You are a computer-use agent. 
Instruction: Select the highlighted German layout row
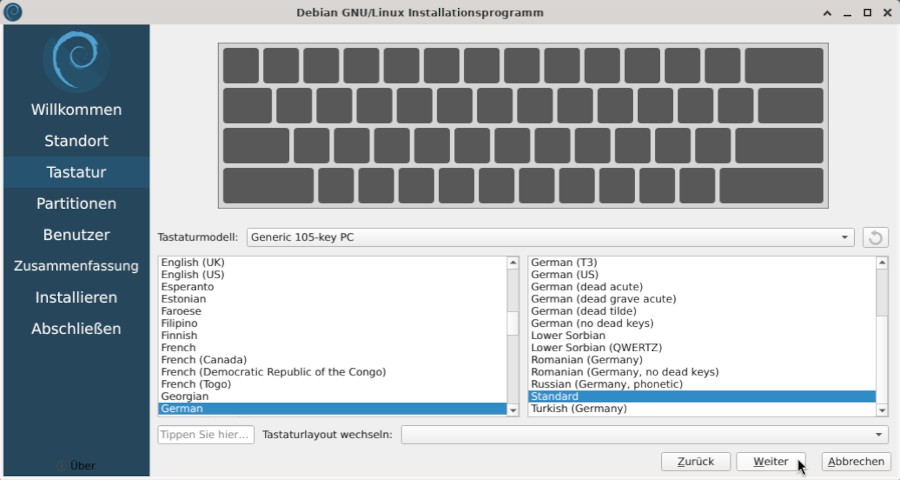click(332, 408)
